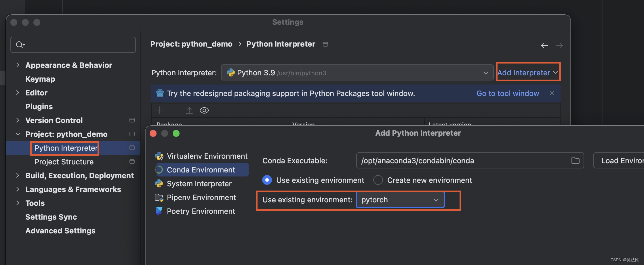This screenshot has height=265, width=644.
Task: Click the gift icon in the banner
Action: coord(160,93)
